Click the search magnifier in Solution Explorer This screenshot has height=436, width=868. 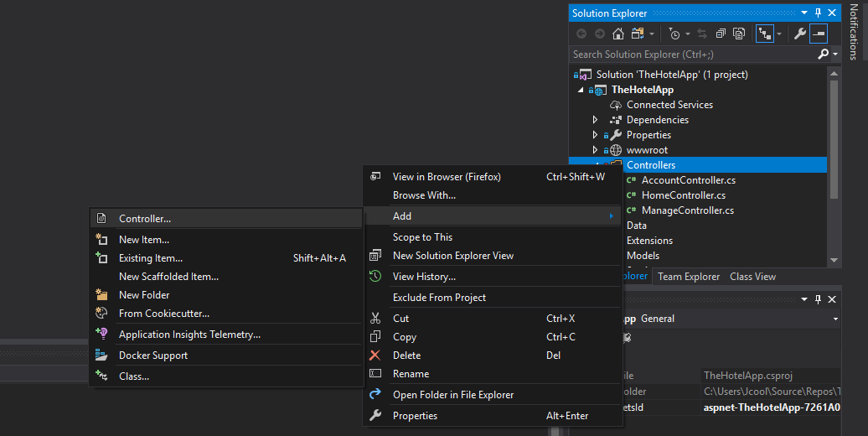[x=823, y=54]
